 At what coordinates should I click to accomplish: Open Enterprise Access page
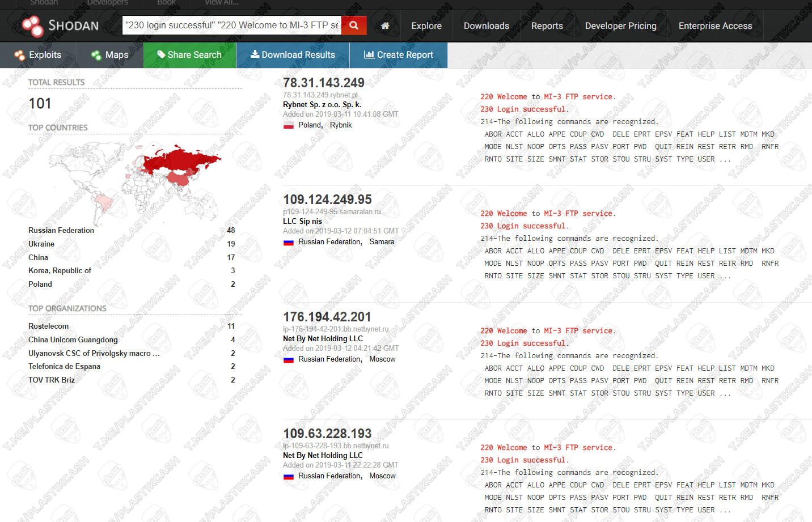(715, 26)
